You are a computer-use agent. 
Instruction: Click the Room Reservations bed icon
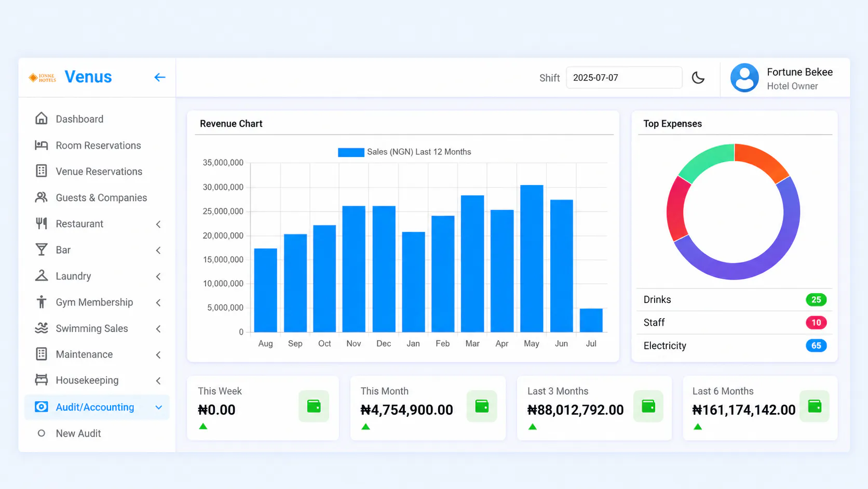[41, 145]
